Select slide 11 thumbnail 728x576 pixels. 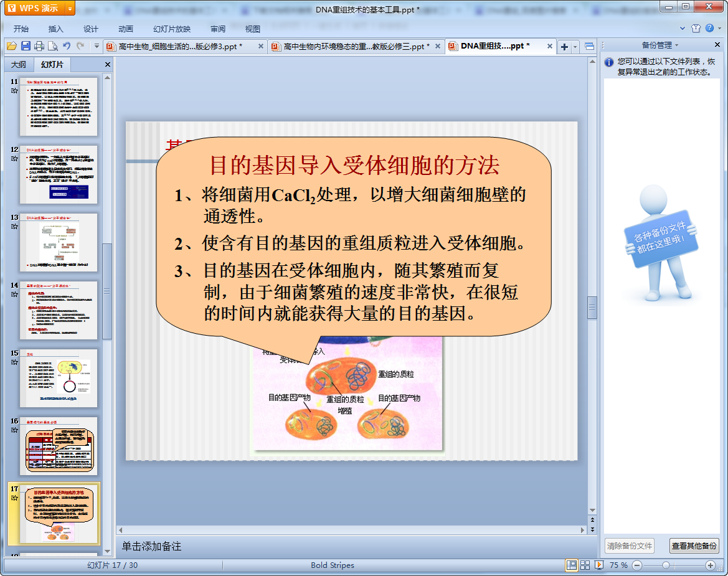[x=59, y=106]
